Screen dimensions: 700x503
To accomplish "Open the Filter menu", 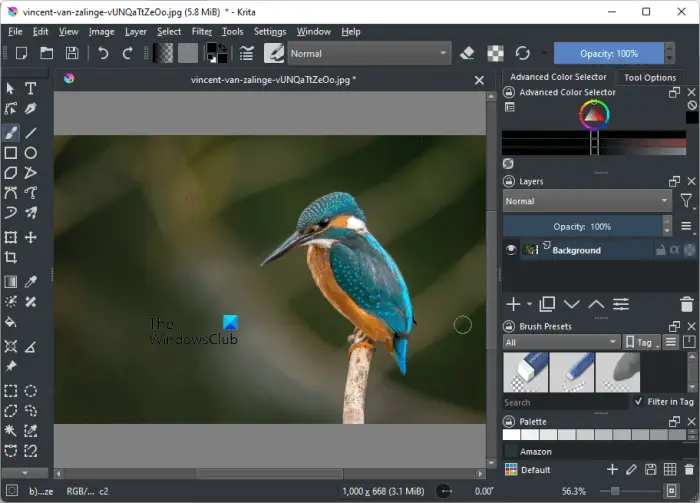I will [x=202, y=32].
